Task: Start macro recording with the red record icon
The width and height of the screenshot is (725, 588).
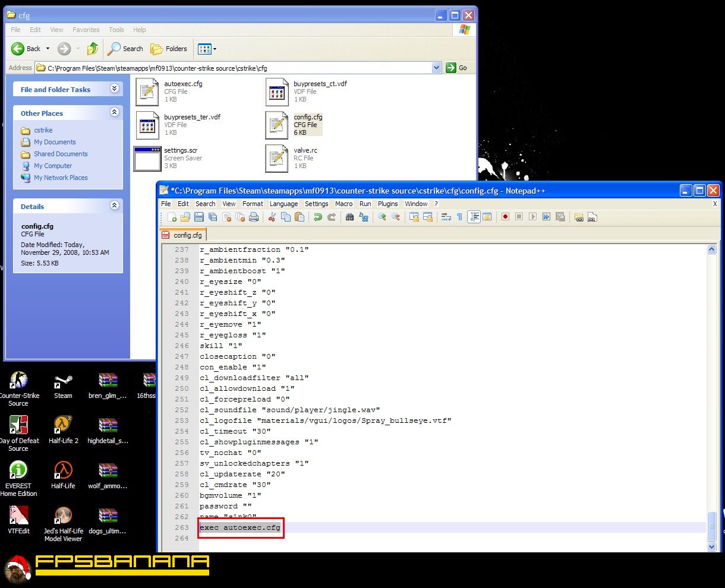Action: pos(505,217)
